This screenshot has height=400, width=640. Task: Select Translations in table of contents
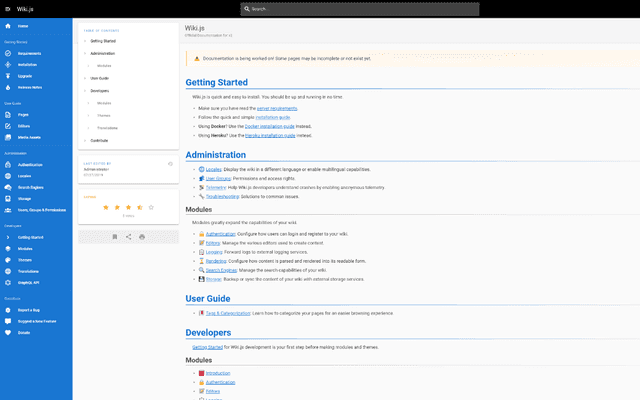tap(107, 128)
